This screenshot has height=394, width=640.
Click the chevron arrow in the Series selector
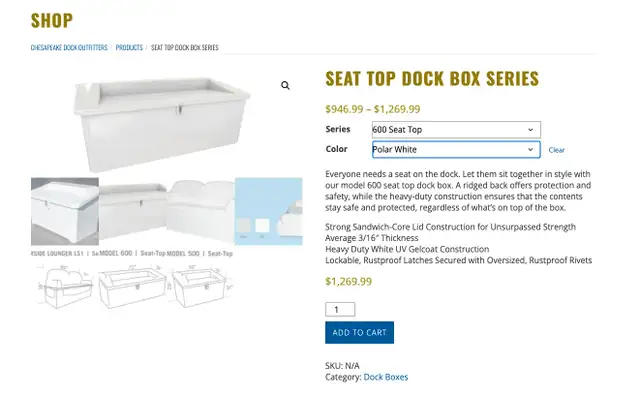(530, 130)
